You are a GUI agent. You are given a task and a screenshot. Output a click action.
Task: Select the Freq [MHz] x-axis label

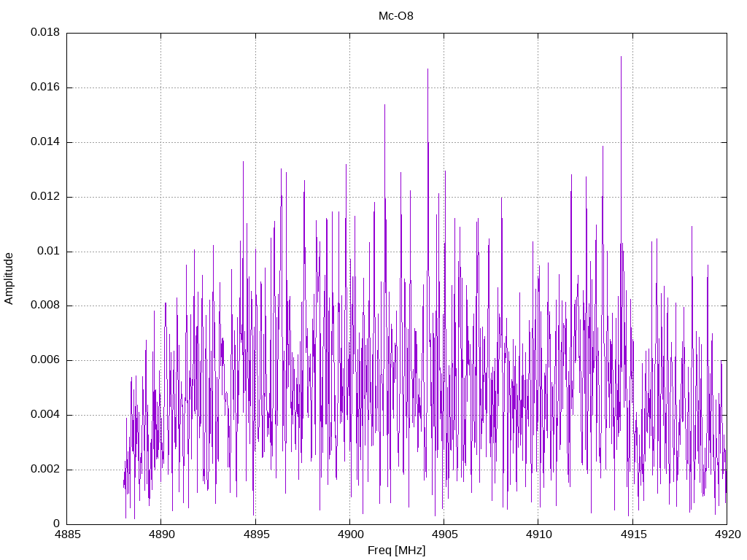point(396,551)
